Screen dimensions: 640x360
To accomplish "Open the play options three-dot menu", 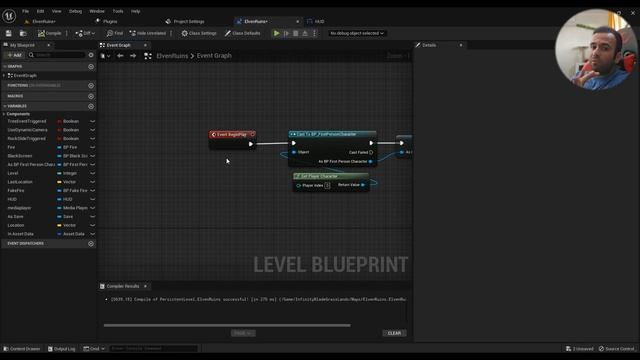I will click(x=314, y=33).
